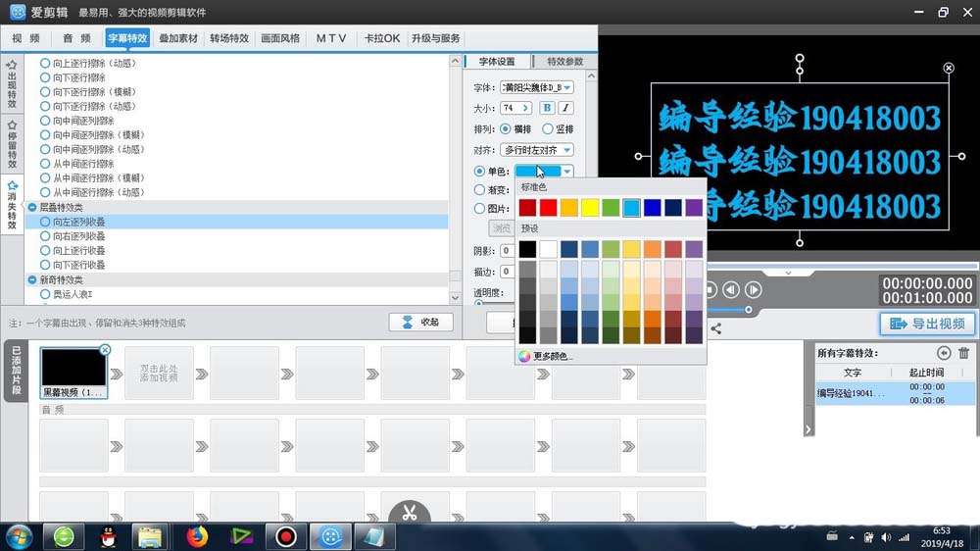Select the 渐变 gradient radio

(x=479, y=189)
